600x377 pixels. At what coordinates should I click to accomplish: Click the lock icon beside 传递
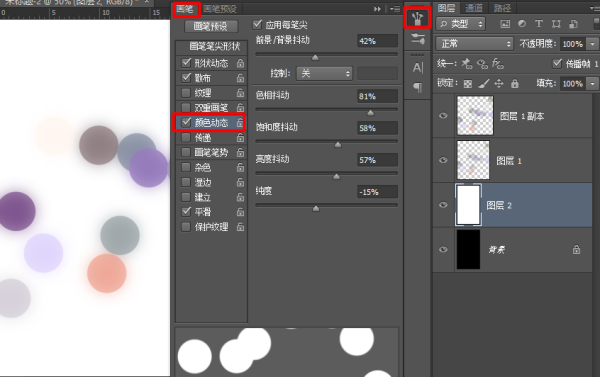click(x=240, y=137)
